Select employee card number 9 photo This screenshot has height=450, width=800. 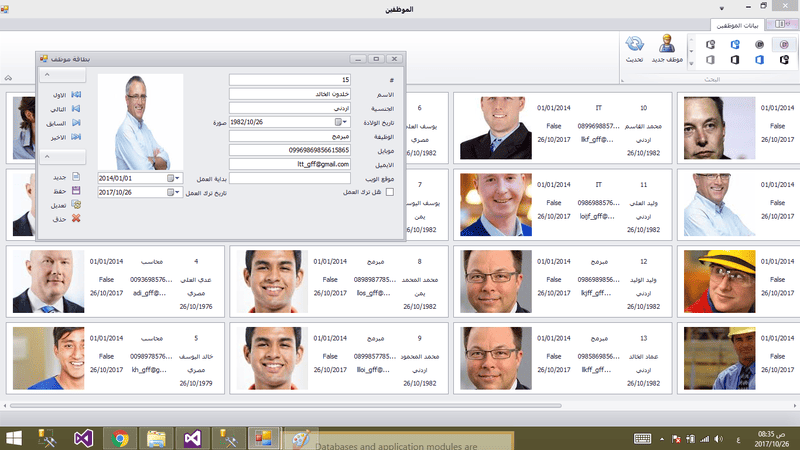(272, 358)
